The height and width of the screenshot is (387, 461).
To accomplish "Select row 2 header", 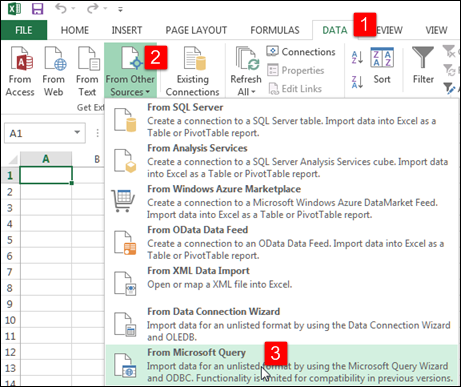I will pyautogui.click(x=10, y=192).
